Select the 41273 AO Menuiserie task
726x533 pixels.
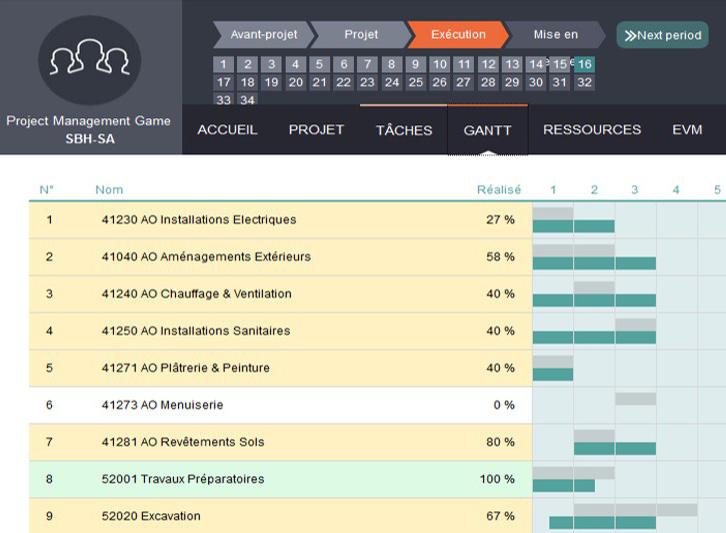pyautogui.click(x=162, y=405)
